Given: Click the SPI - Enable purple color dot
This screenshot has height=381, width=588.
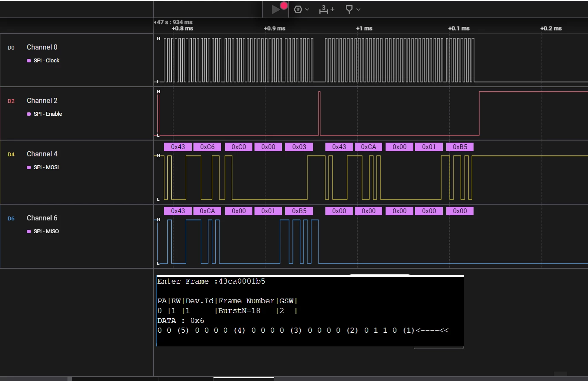Looking at the screenshot, I should tap(29, 114).
